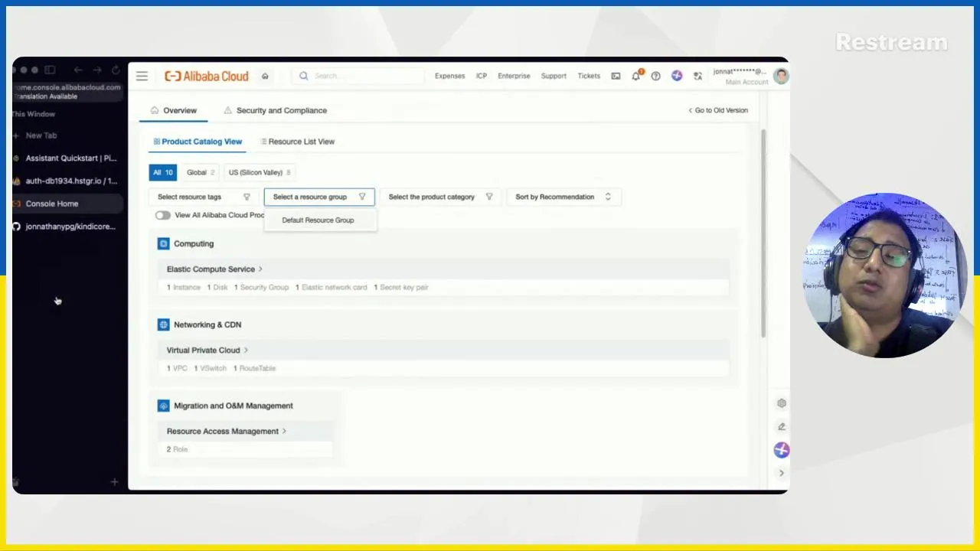This screenshot has width=980, height=551.
Task: Open the floating assistant button at right rail
Action: [782, 450]
